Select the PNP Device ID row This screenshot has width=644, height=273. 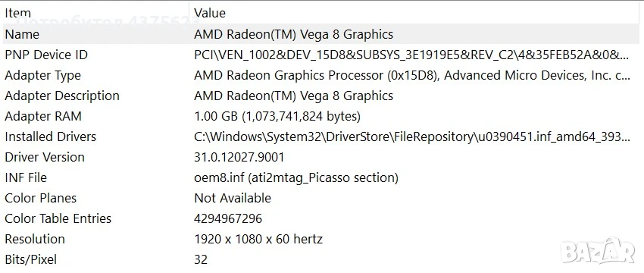[320, 55]
